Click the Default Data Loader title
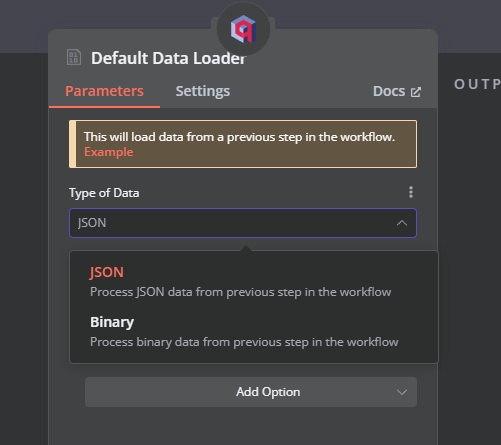This screenshot has width=501, height=445. click(168, 58)
